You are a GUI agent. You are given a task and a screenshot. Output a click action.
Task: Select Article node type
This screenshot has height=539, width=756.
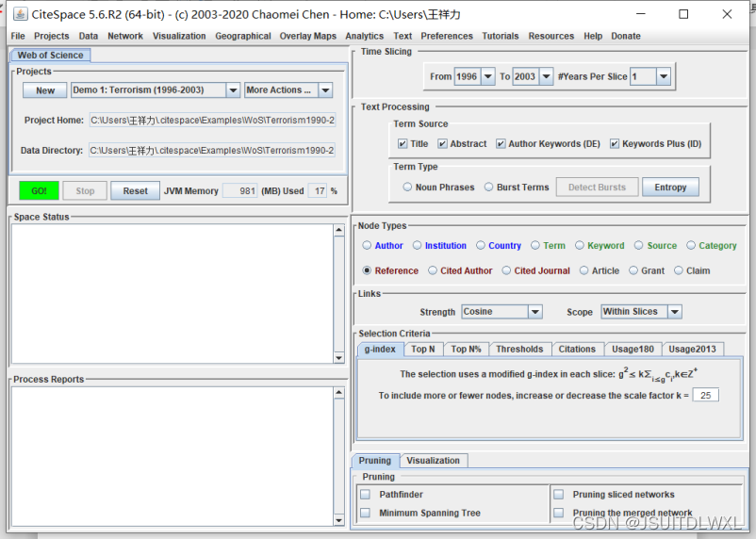click(583, 270)
